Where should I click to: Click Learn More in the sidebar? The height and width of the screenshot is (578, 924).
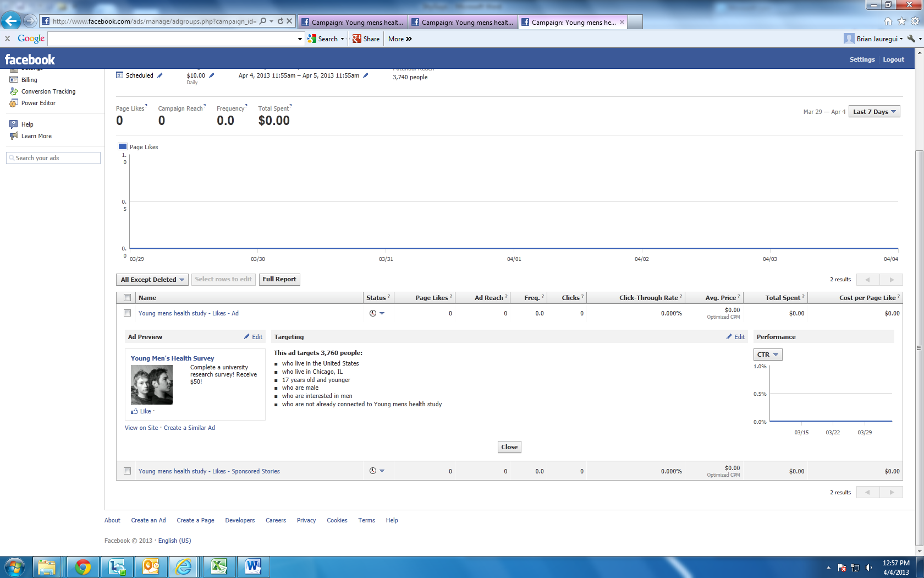(x=36, y=136)
